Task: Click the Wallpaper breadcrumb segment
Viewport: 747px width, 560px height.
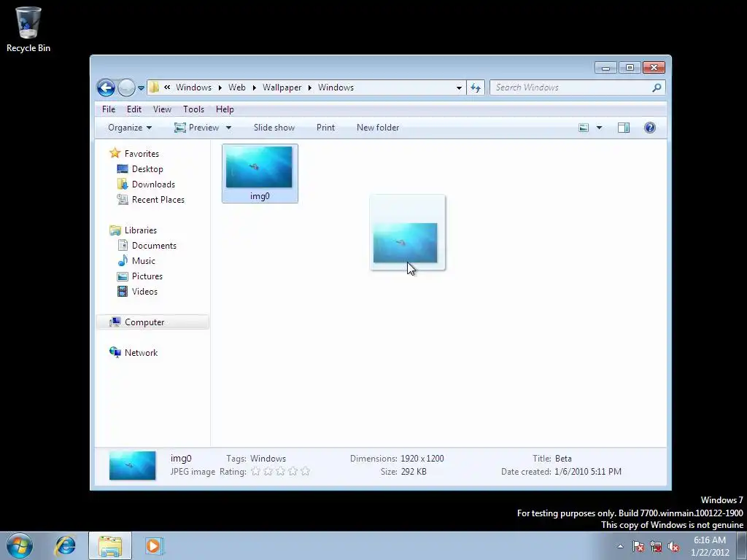Action: tap(282, 87)
